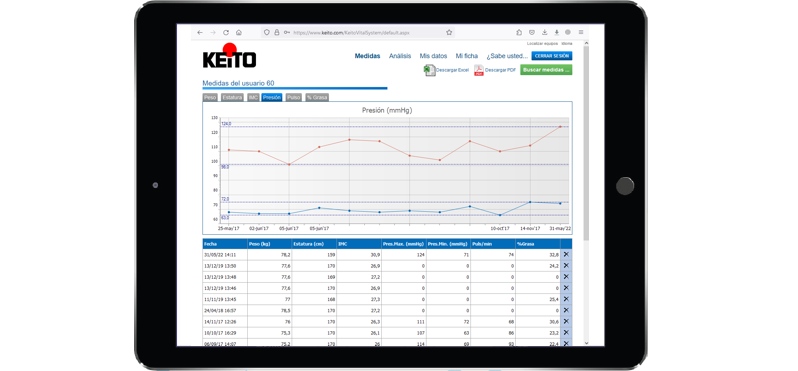Click the Descargar PDF document icon

[x=478, y=70]
